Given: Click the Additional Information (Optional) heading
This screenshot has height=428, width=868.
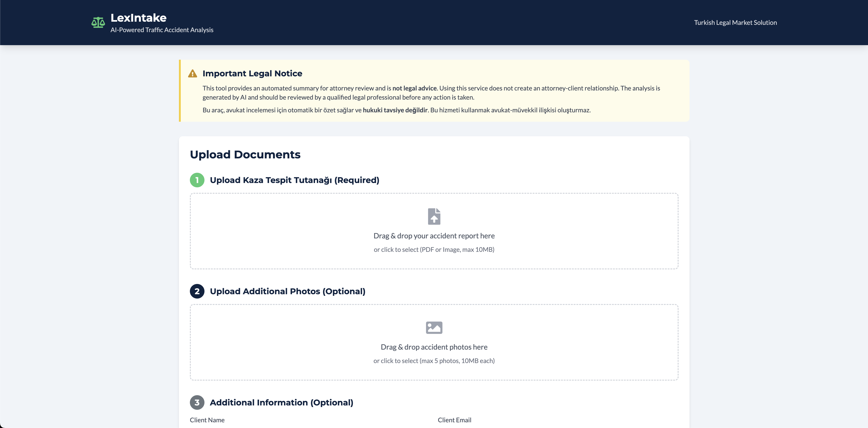Looking at the screenshot, I should click(281, 402).
